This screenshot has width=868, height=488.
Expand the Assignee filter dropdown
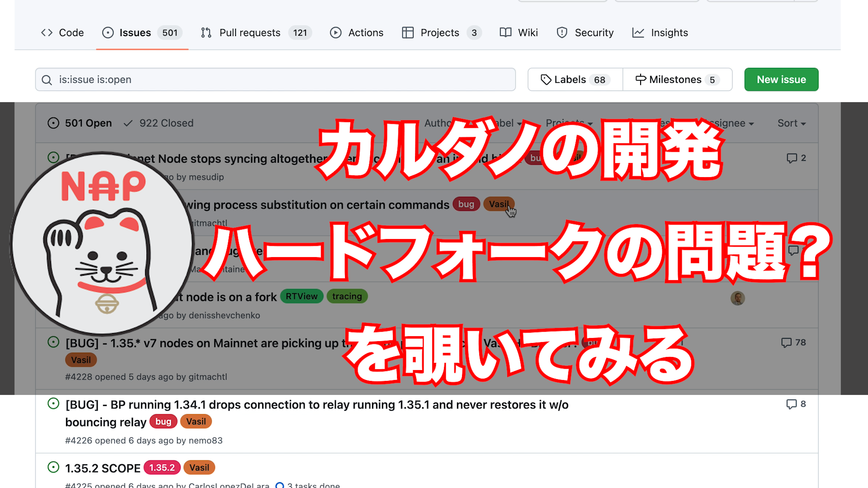731,123
